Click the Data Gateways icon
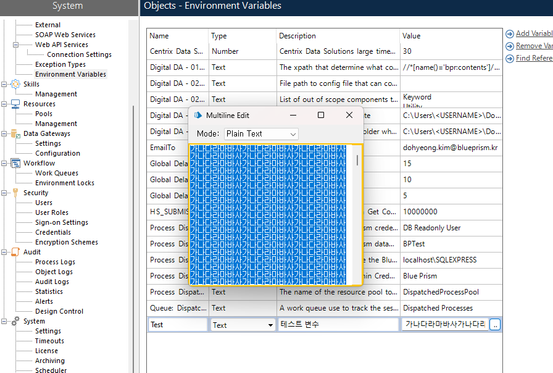Image resolution: width=553 pixels, height=373 pixels. 16,134
